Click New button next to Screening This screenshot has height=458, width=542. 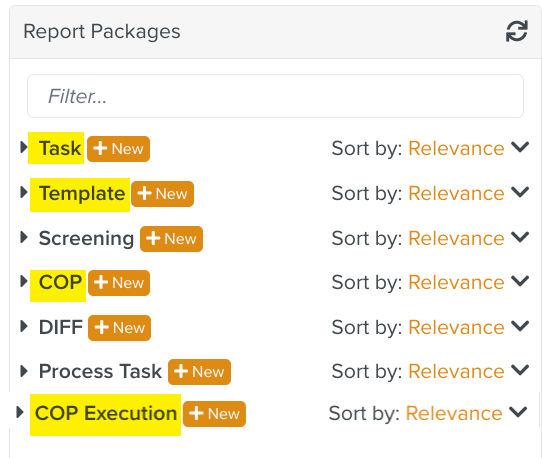171,239
